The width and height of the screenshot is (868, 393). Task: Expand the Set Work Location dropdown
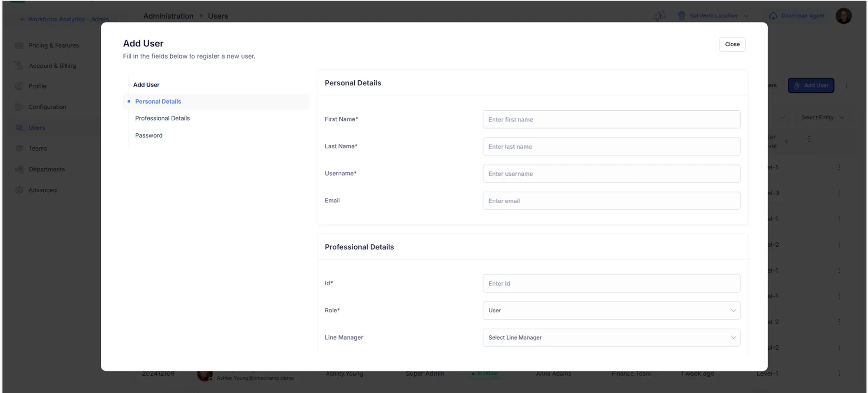point(746,16)
